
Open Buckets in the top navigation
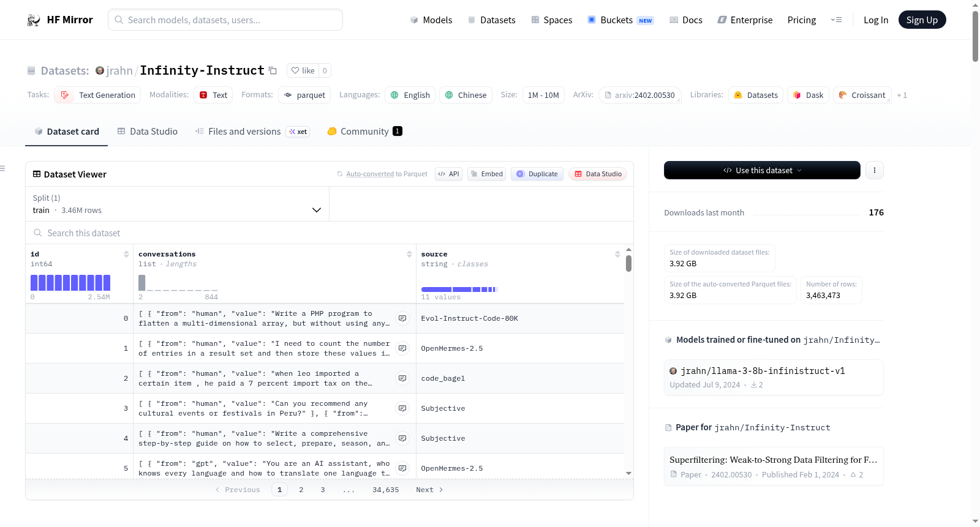(620, 20)
